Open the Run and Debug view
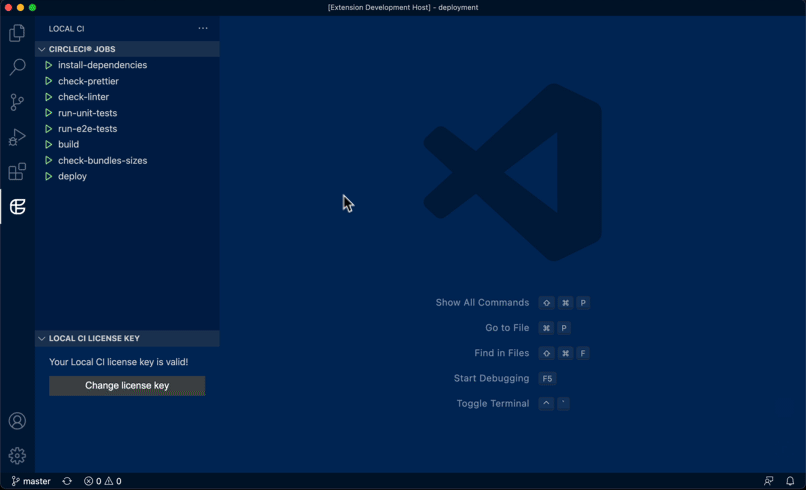806x490 pixels. [17, 137]
